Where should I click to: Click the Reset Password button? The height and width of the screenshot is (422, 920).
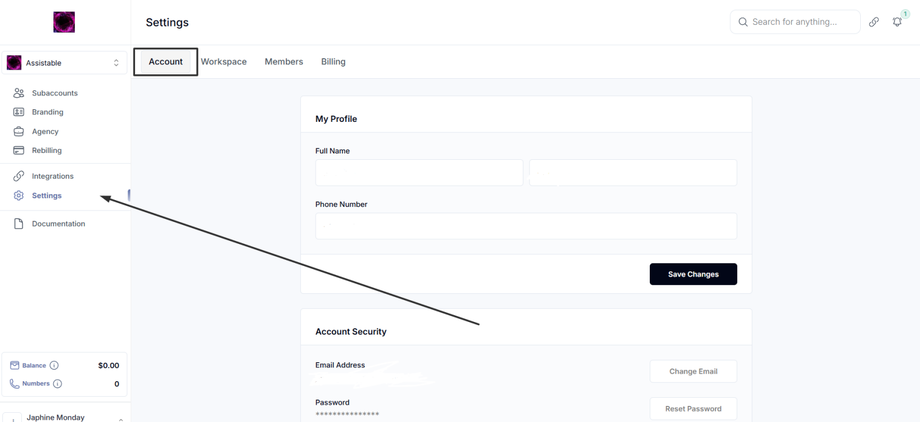(693, 408)
